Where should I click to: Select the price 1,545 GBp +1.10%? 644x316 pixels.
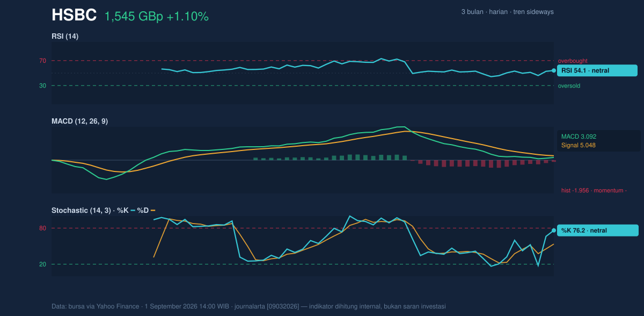(x=156, y=17)
